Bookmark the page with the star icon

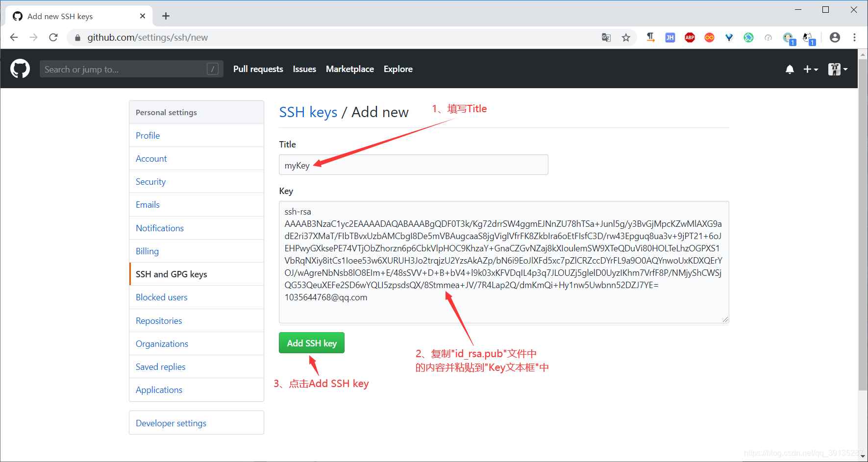point(626,38)
